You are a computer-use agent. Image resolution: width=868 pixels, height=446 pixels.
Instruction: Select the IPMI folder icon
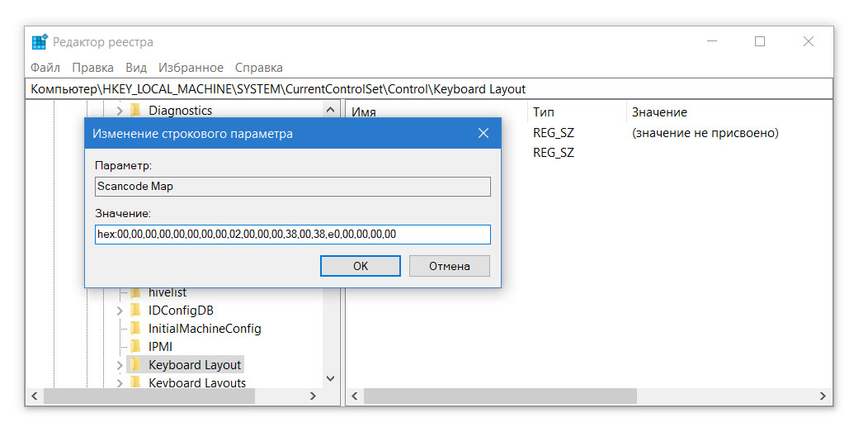tap(135, 347)
